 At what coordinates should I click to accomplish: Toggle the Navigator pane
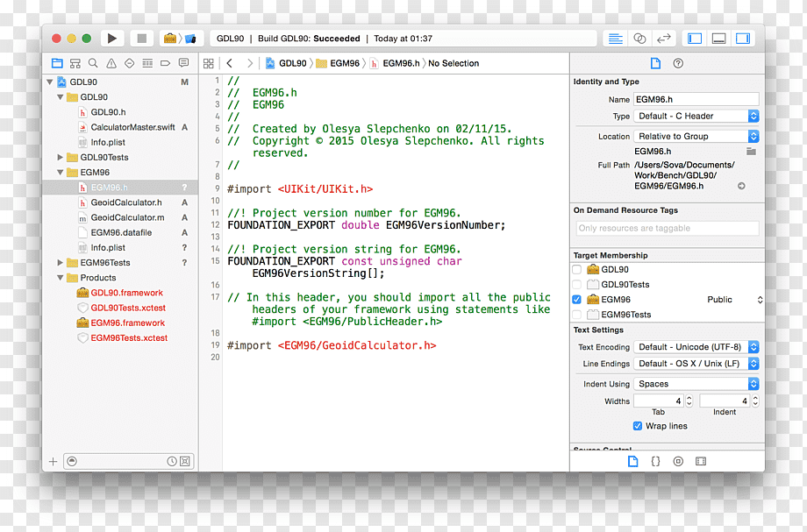point(695,39)
